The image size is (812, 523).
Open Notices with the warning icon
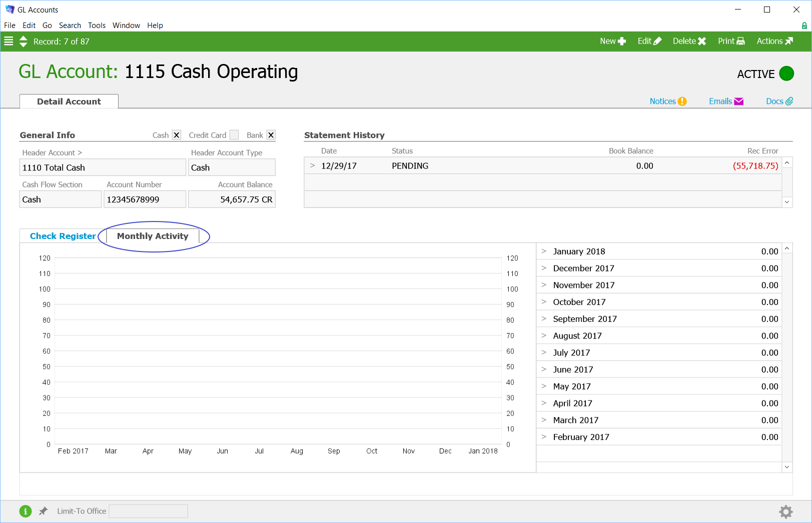click(x=668, y=101)
